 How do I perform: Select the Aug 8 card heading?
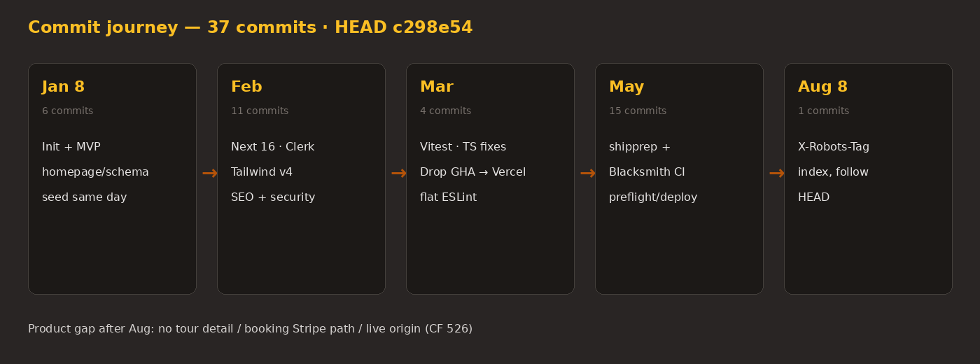(822, 87)
